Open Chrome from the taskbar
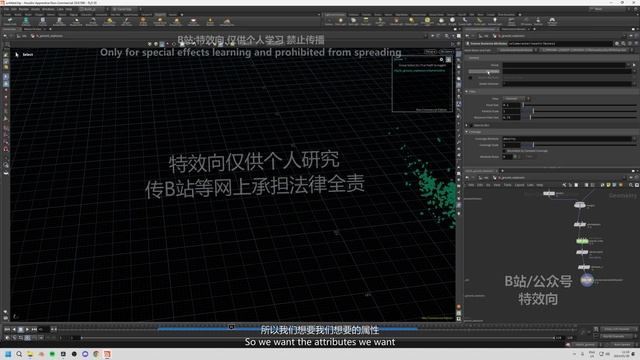Image resolution: width=640 pixels, height=360 pixels. coord(96,354)
